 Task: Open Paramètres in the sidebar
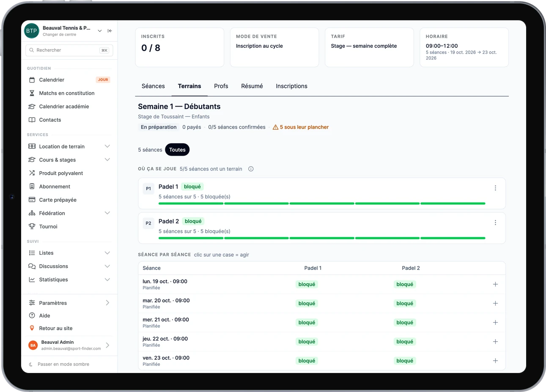pyautogui.click(x=69, y=303)
